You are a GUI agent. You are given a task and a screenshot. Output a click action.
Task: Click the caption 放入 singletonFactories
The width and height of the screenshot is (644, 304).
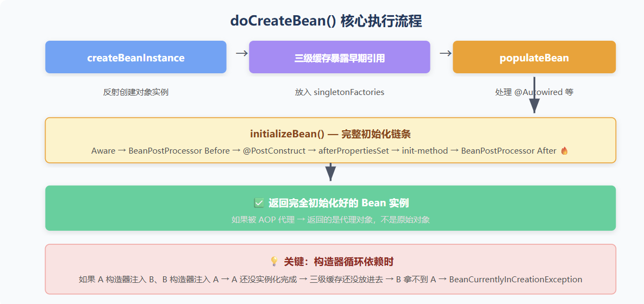339,92
